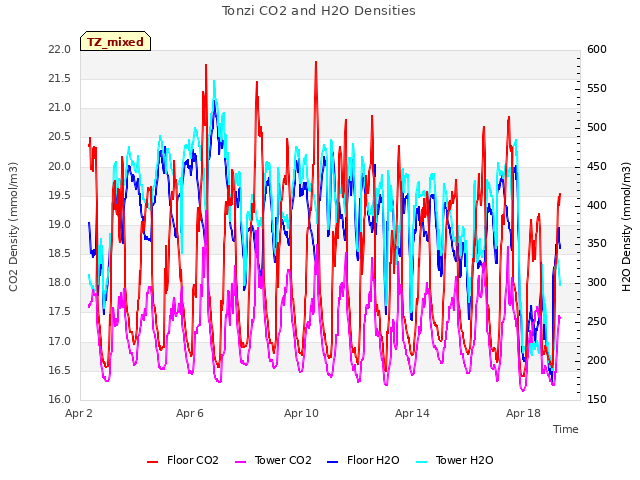Screen dimensions: 640x480
Task: Click the CO2 Density (mmol/m3) axis label
Action: tap(13, 227)
